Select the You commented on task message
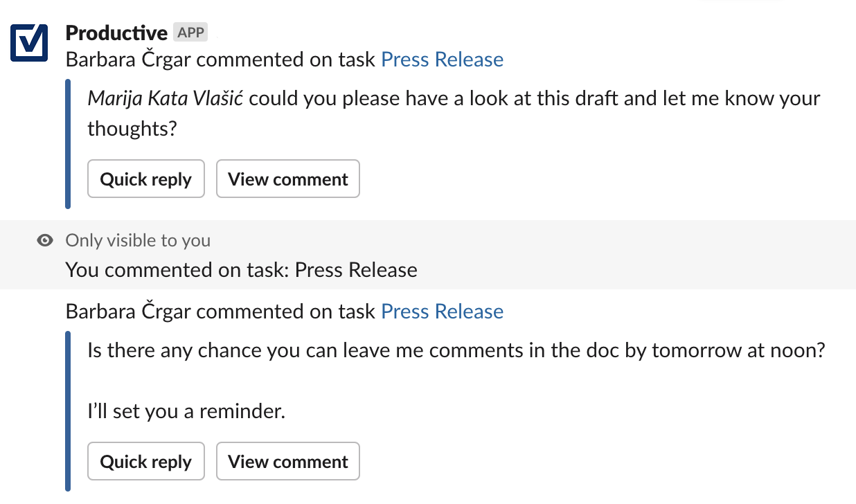 242,270
